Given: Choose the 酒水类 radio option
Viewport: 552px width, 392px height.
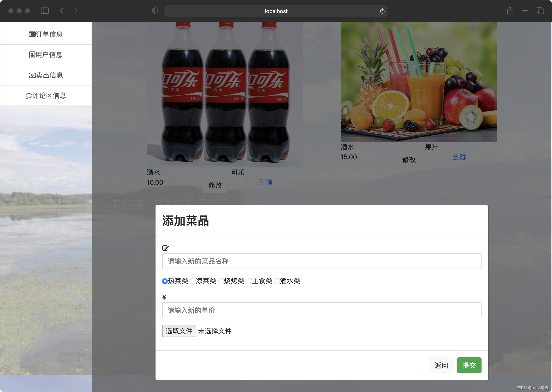Looking at the screenshot, I should pyautogui.click(x=277, y=281).
